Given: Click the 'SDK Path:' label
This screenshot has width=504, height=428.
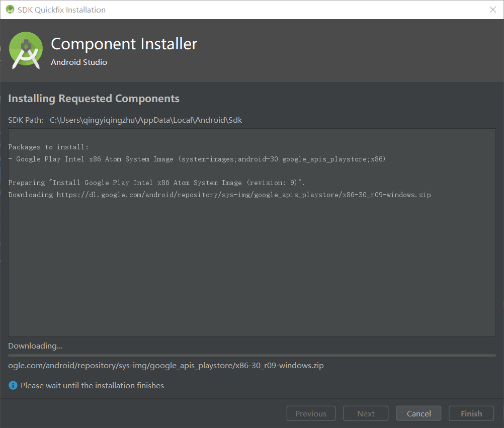Looking at the screenshot, I should 26,120.
